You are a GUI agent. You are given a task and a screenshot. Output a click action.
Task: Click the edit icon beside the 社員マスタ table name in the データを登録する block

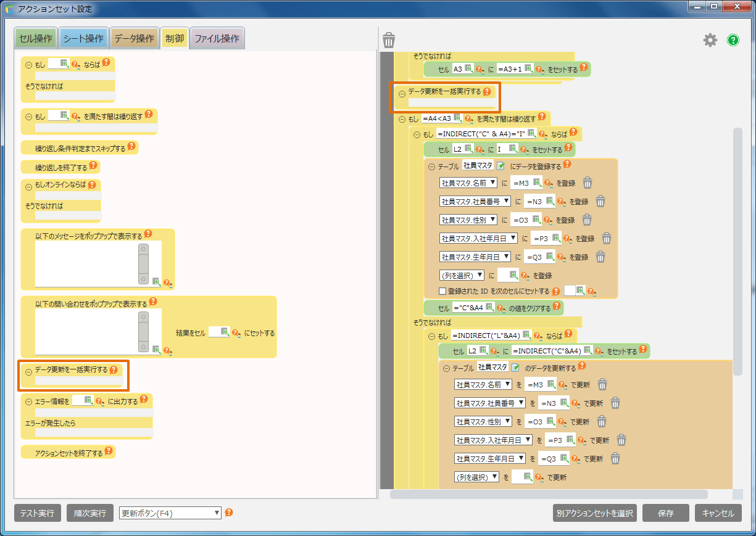click(x=501, y=166)
